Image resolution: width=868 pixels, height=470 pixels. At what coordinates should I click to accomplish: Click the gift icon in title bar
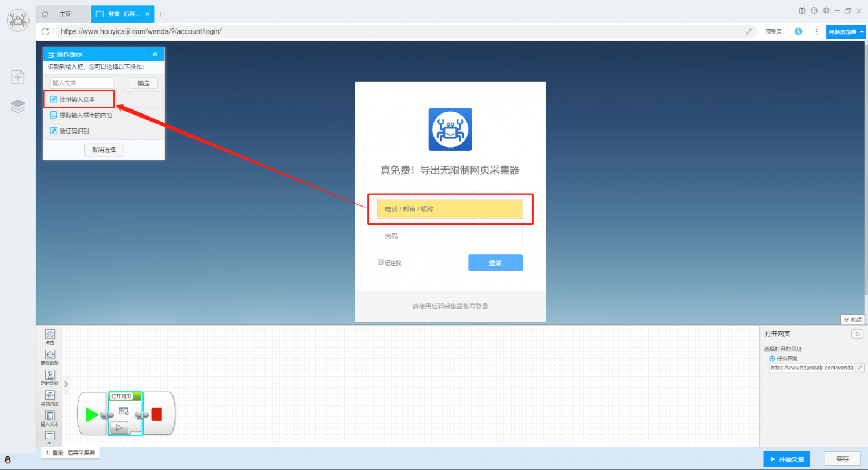click(x=802, y=10)
